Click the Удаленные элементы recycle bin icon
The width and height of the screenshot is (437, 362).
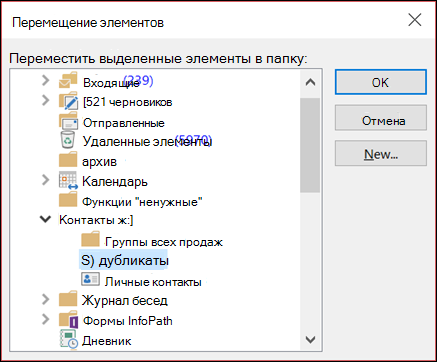(x=68, y=140)
